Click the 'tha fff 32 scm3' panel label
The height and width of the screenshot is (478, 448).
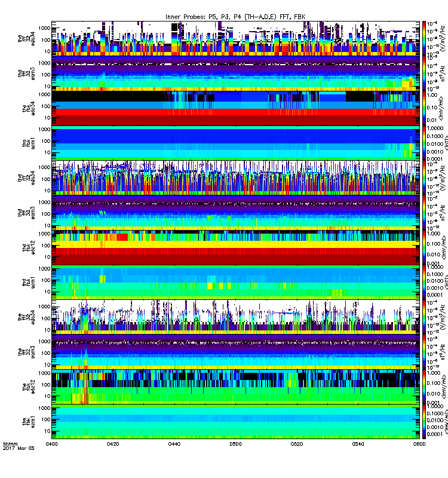pyautogui.click(x=26, y=73)
